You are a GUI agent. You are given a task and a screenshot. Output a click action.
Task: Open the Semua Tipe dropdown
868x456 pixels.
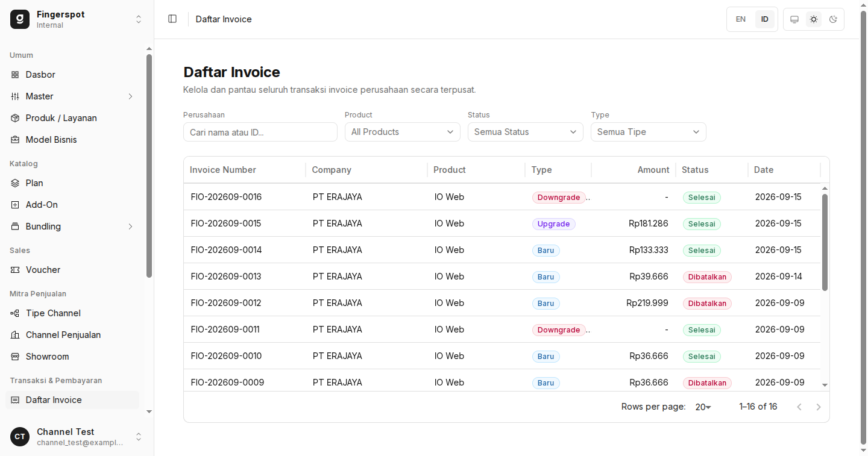click(x=649, y=132)
